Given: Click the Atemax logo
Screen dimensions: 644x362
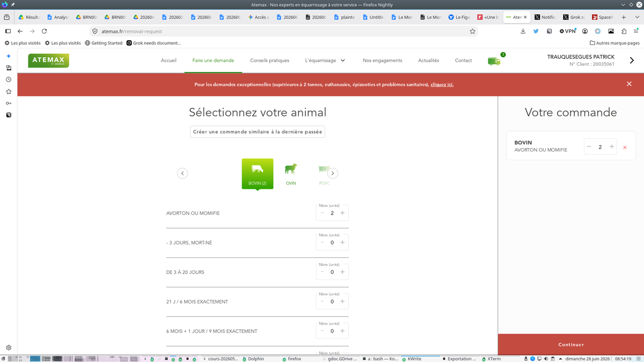Looking at the screenshot, I should coord(49,61).
